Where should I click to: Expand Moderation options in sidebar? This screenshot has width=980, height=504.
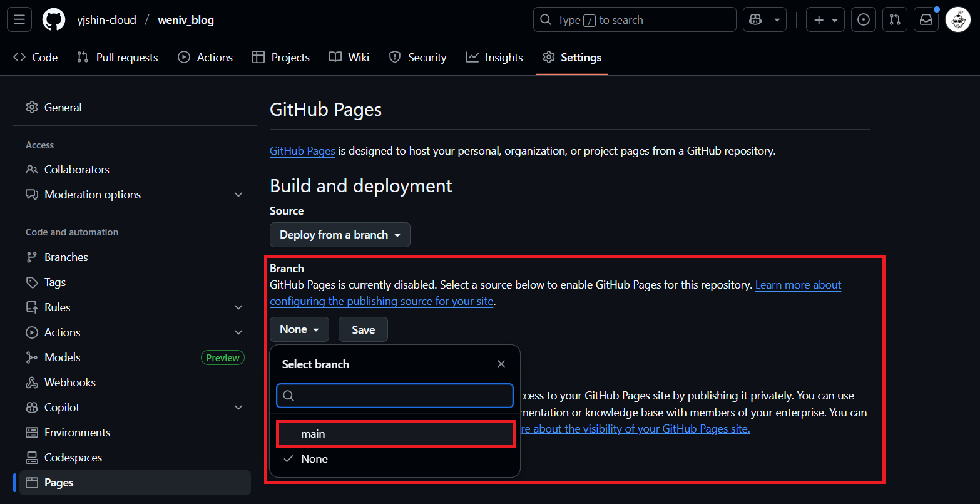pyautogui.click(x=135, y=195)
